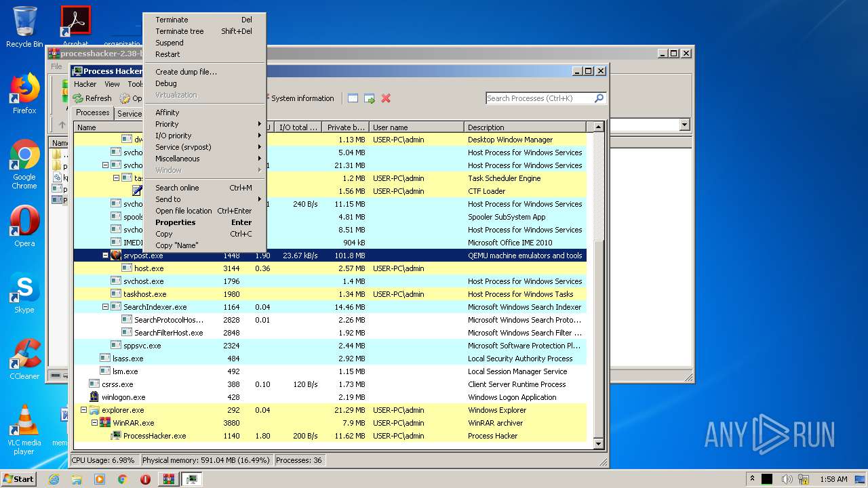Open the Service (srvpost) submenu
This screenshot has width=868, height=488.
coord(204,147)
